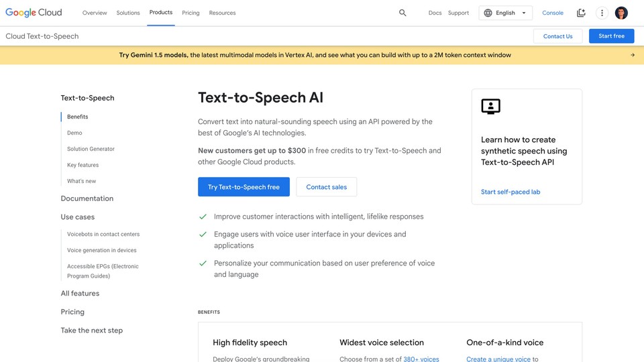644x362 pixels.
Task: Select Accessible EPGs sidebar item
Action: pos(103,271)
